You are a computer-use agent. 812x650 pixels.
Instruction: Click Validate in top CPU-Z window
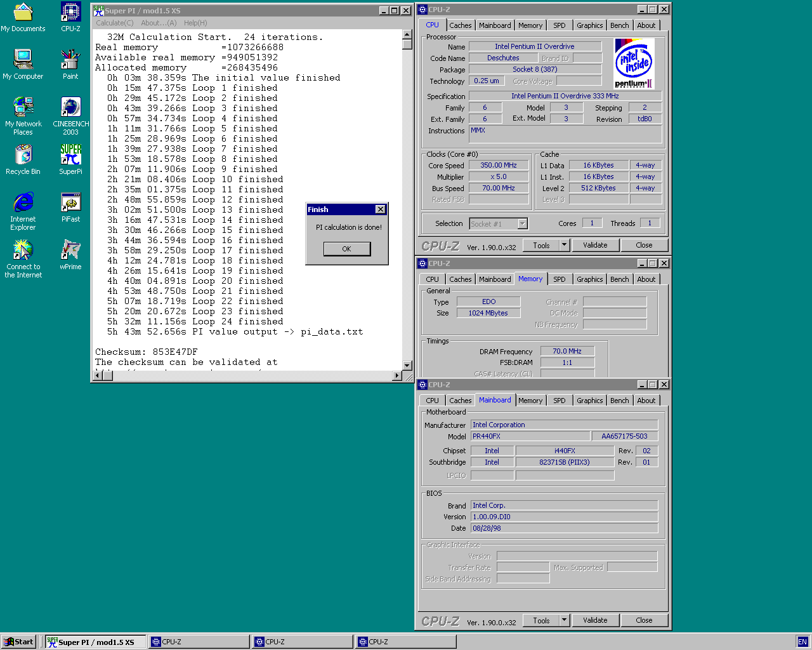coord(595,245)
